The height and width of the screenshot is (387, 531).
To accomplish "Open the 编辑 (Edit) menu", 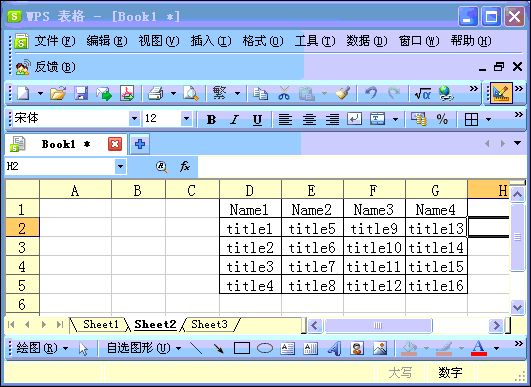I will 107,41.
